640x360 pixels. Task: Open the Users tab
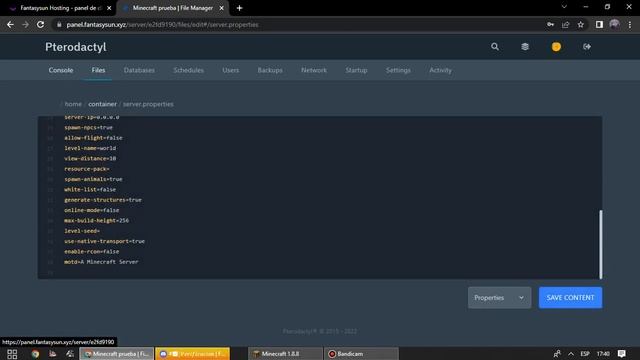(x=231, y=70)
